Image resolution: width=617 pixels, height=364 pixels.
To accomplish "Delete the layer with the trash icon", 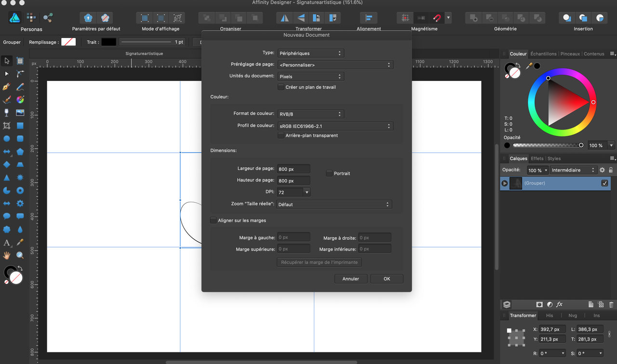I will pyautogui.click(x=611, y=304).
